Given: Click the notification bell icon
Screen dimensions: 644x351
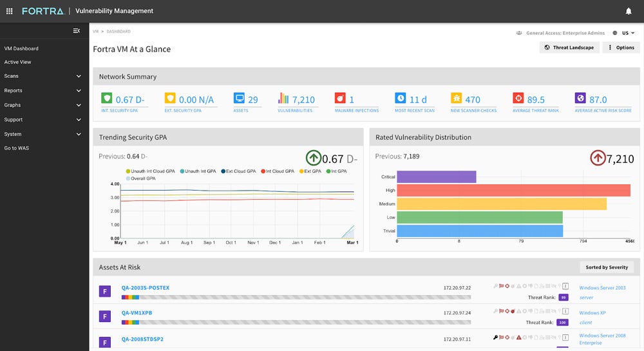Looking at the screenshot, I should 629,11.
